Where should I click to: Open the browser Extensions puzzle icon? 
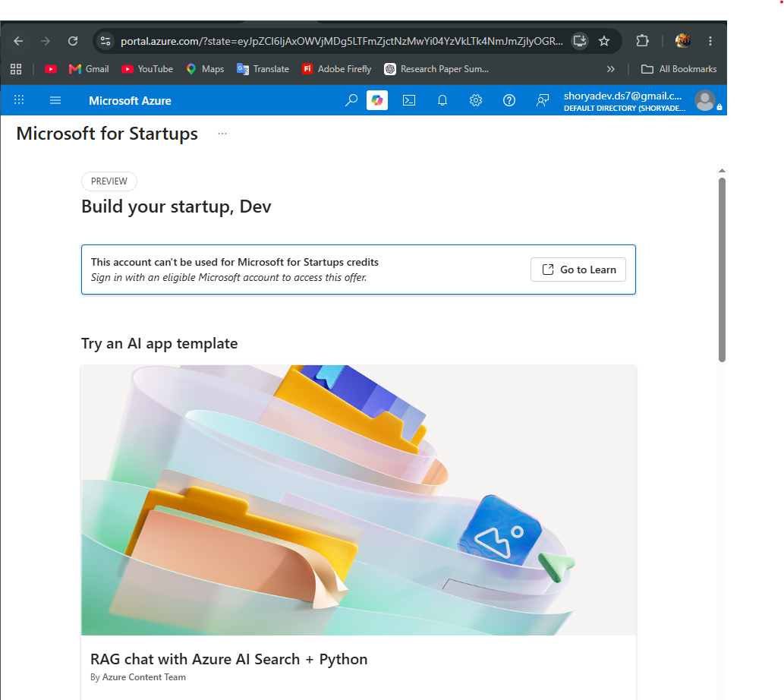(643, 41)
